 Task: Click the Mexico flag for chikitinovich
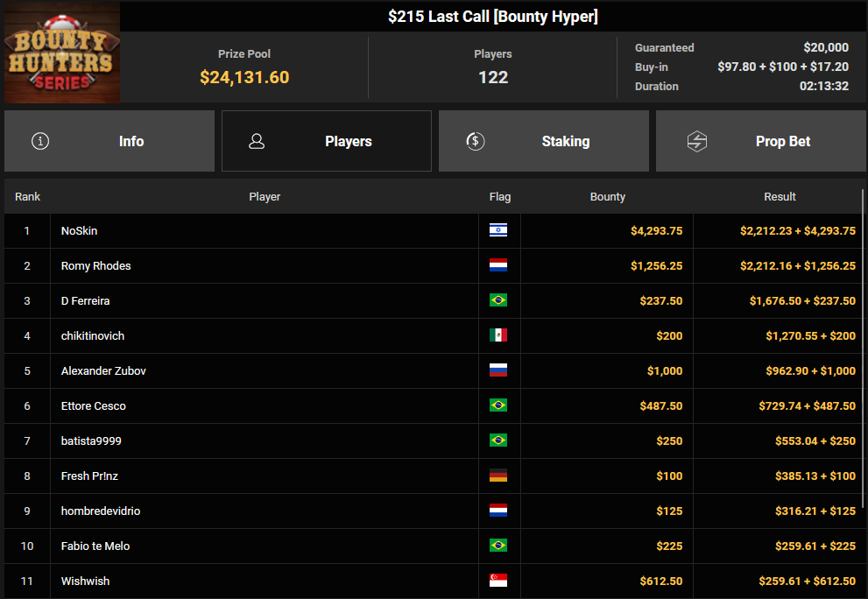[498, 335]
